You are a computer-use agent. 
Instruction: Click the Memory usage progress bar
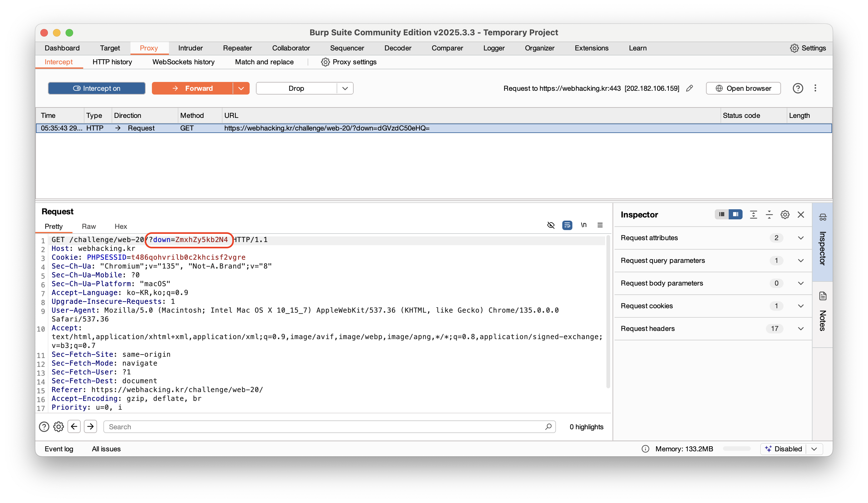[x=737, y=448]
